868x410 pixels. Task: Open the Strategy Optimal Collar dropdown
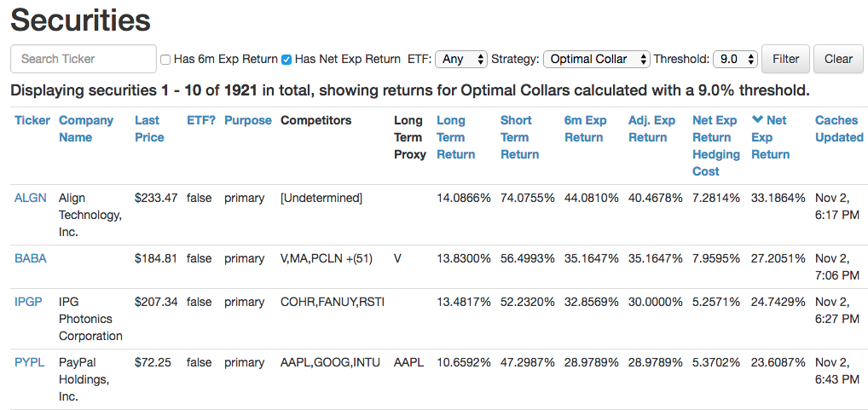point(597,59)
